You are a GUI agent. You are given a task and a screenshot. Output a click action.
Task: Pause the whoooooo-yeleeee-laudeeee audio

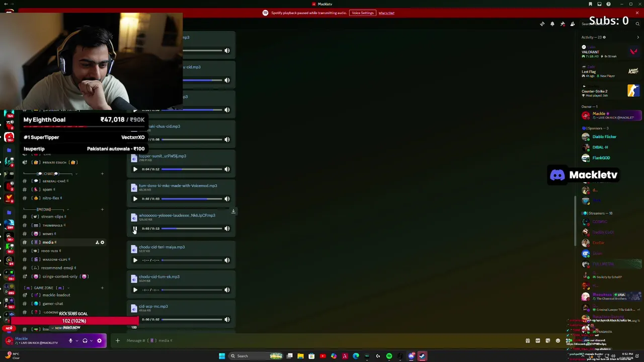click(135, 229)
